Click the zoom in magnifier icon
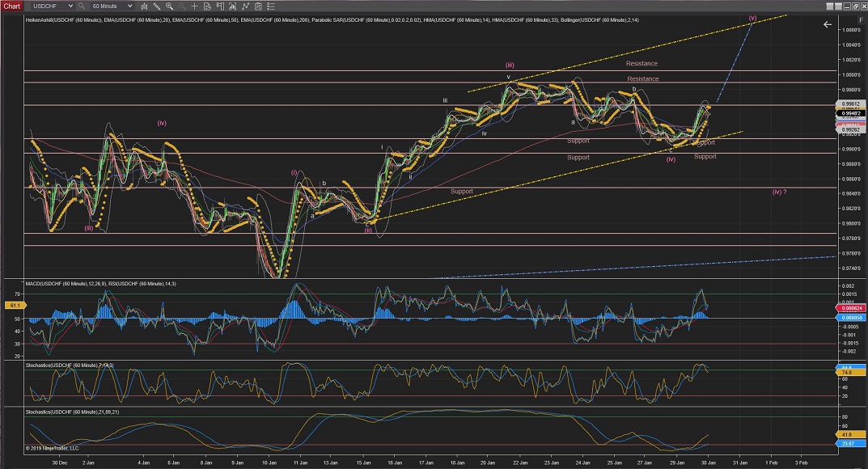Viewport: 868px width, 469px height. tap(169, 6)
